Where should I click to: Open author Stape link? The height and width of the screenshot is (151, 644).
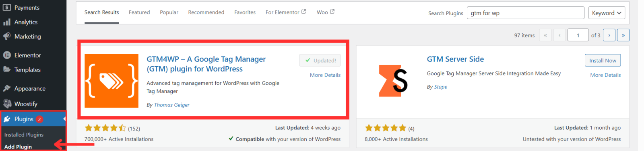point(440,87)
